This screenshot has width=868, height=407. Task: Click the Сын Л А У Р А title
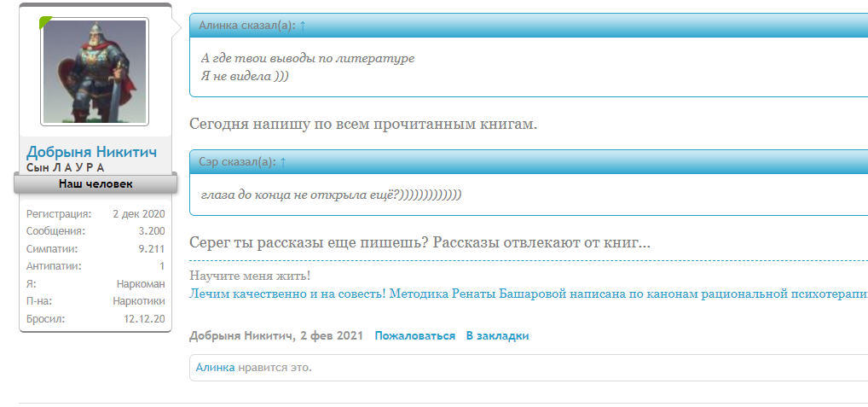[66, 167]
